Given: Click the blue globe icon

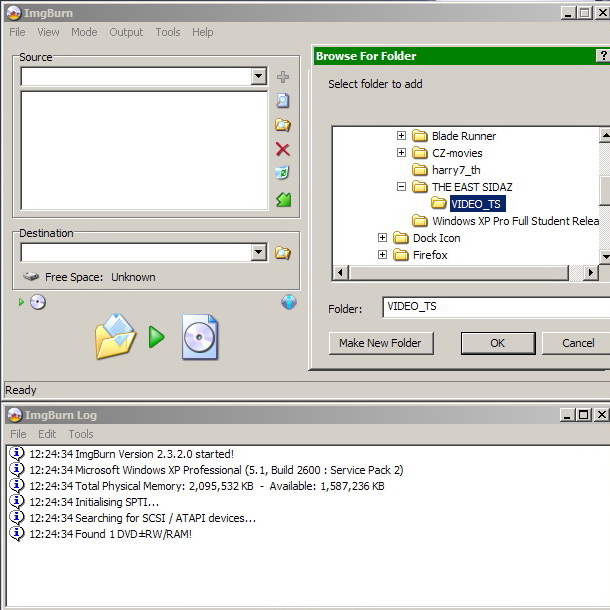Looking at the screenshot, I should pyautogui.click(x=289, y=302).
